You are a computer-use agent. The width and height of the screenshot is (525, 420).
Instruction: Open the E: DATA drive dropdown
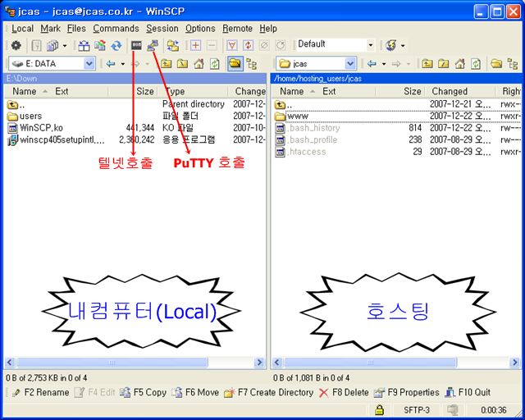[x=89, y=64]
